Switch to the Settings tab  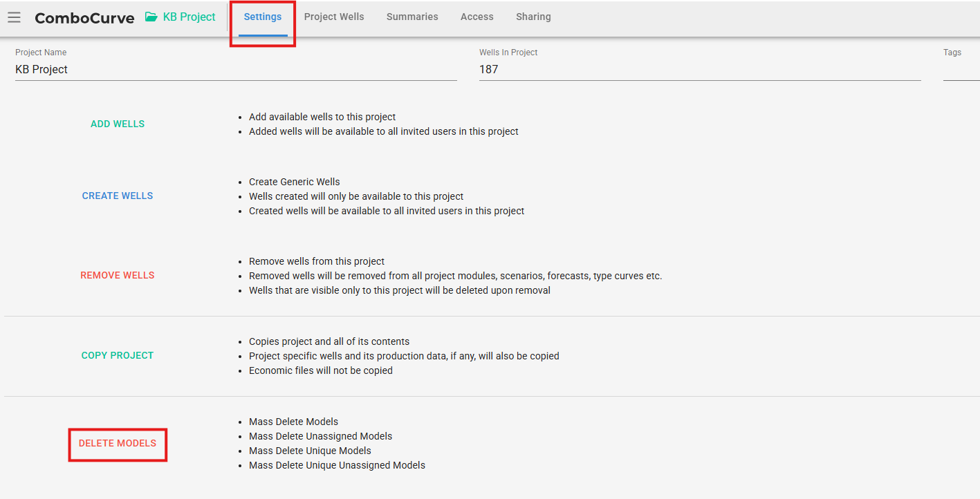263,17
